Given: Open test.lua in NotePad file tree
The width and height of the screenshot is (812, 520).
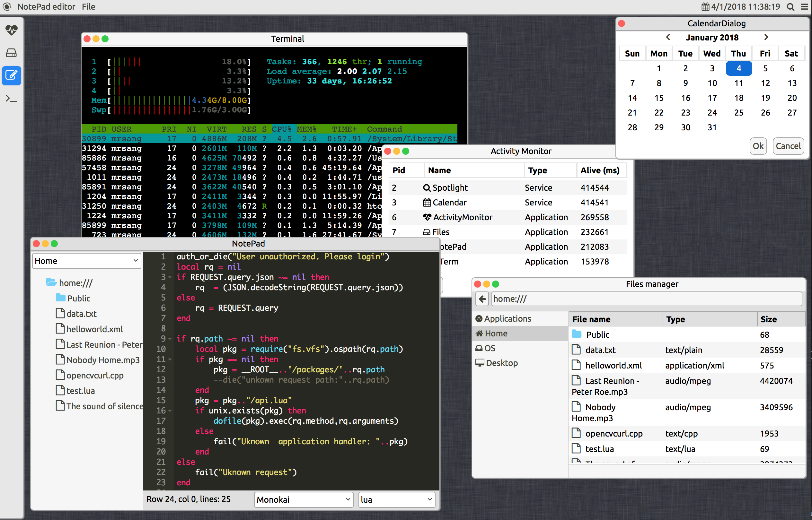Looking at the screenshot, I should coord(76,391).
